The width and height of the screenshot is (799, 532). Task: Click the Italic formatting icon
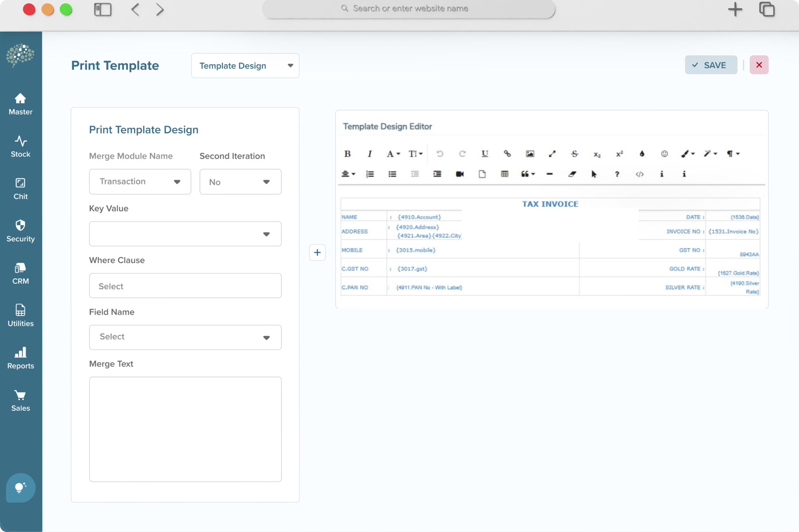pos(369,153)
